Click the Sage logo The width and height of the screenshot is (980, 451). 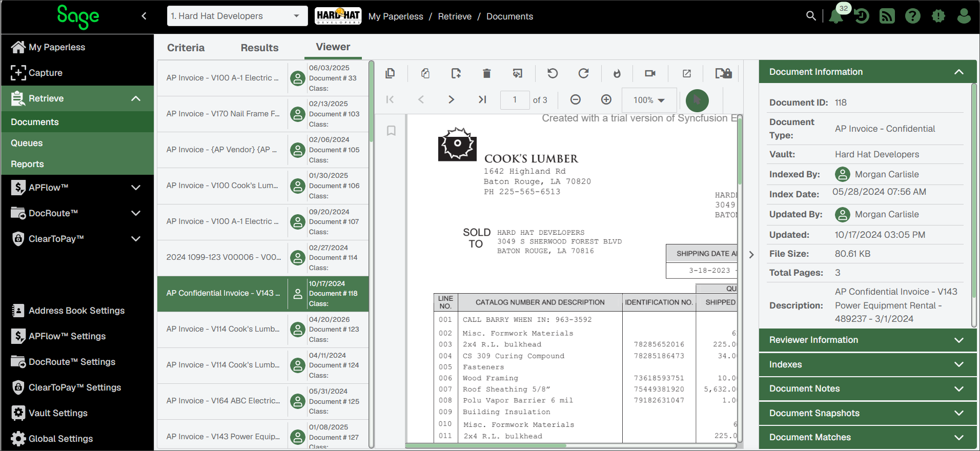click(78, 16)
